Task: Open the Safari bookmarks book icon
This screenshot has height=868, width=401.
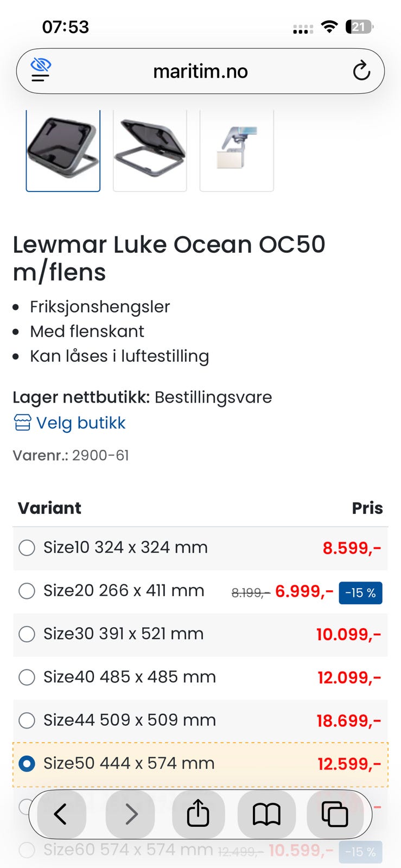Action: click(266, 814)
